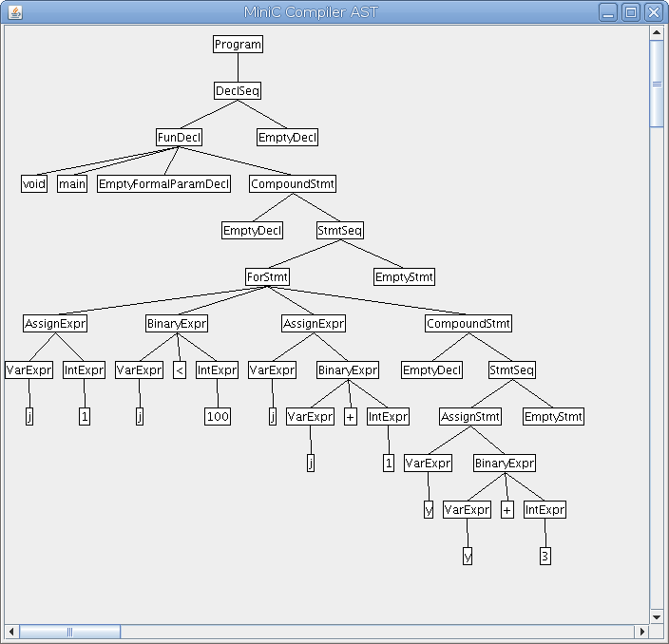This screenshot has width=669, height=644.
Task: Minimize the MiniC Compiler AST window
Action: [609, 12]
